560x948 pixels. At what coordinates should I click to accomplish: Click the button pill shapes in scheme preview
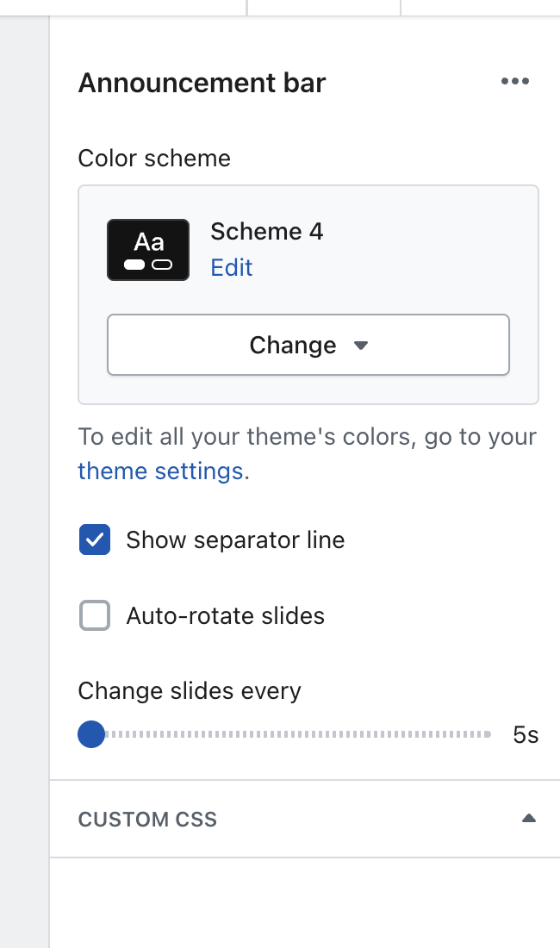coord(147,263)
